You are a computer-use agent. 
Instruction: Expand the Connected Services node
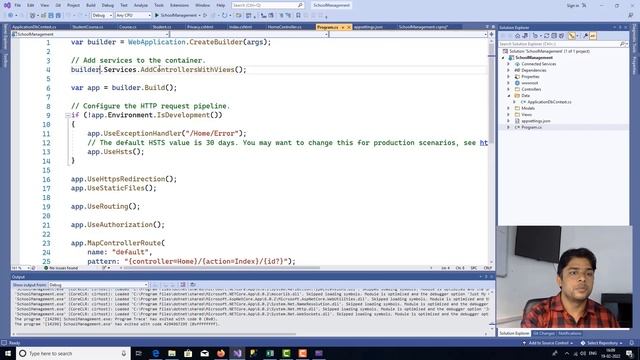pos(509,64)
